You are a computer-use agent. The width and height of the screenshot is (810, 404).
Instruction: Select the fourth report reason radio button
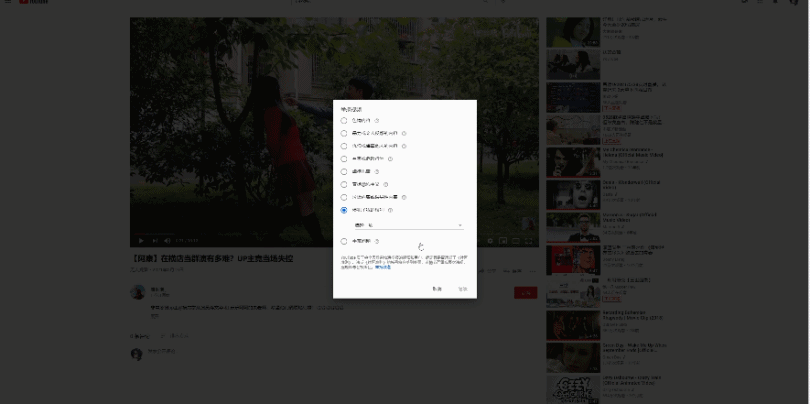344,159
